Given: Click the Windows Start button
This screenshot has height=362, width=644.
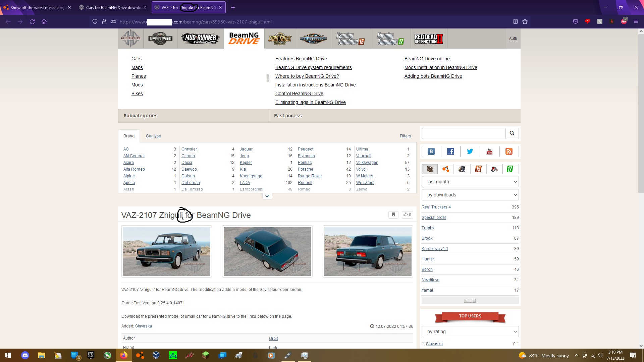Looking at the screenshot, I should click(x=8, y=355).
